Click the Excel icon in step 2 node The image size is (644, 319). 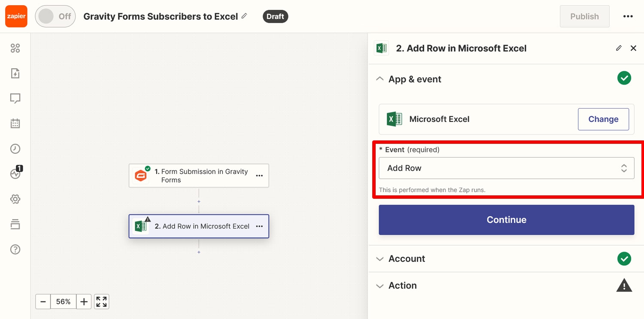[140, 226]
